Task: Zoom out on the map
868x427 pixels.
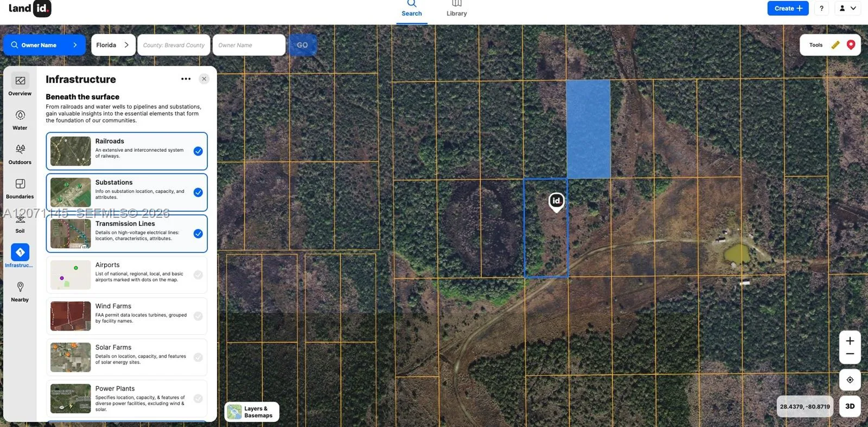Action: tap(850, 354)
